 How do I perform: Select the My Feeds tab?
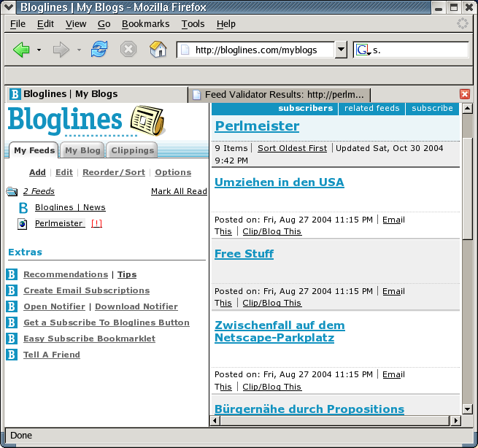34,150
